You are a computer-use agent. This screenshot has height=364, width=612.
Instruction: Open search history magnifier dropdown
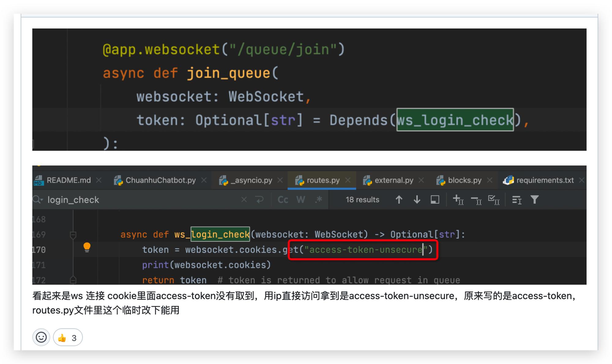click(38, 200)
